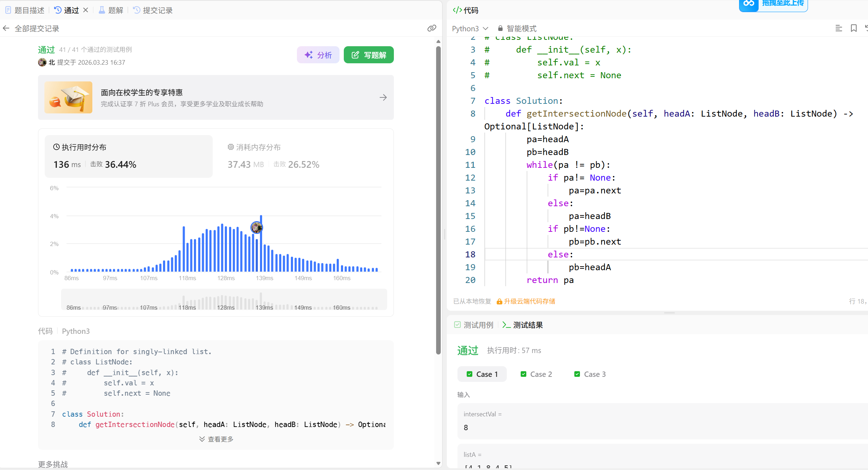
Task: Click the back arrow beside 全部提交记录
Action: click(x=6, y=28)
